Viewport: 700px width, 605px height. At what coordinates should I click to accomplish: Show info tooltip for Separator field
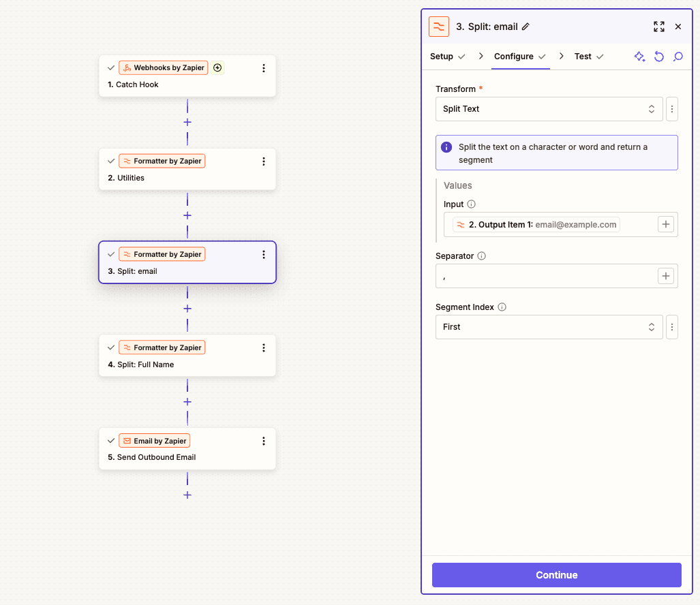coord(481,256)
